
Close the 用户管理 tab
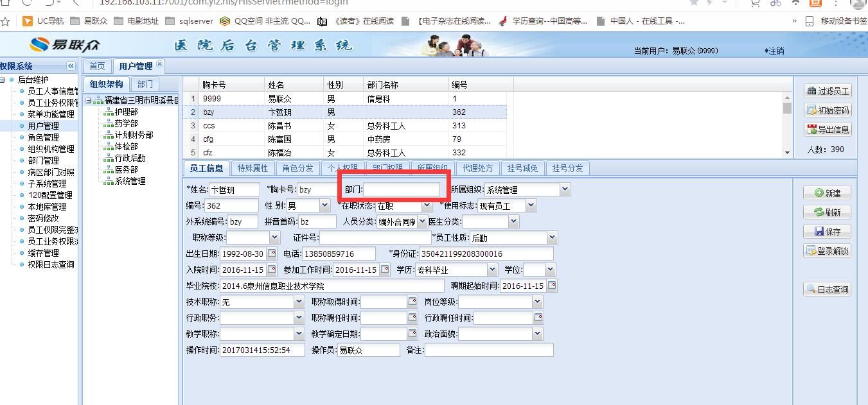point(160,64)
